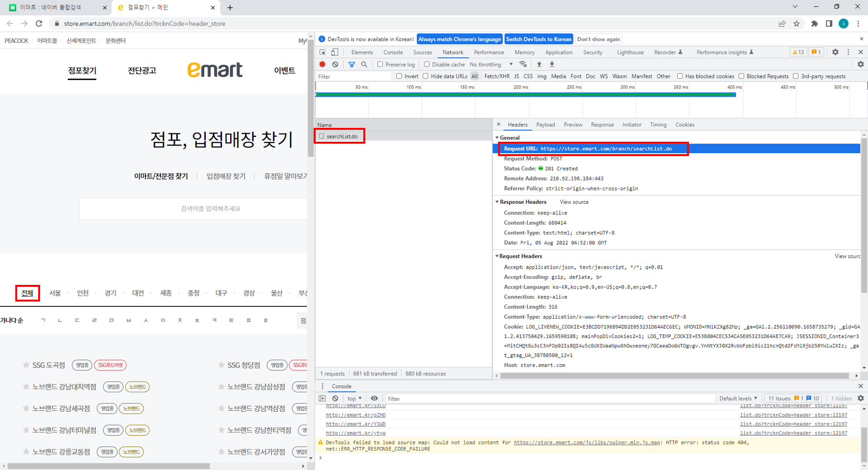Check Has blocked cookies checkbox
Screen dimensions: 868x470
[x=680, y=76]
